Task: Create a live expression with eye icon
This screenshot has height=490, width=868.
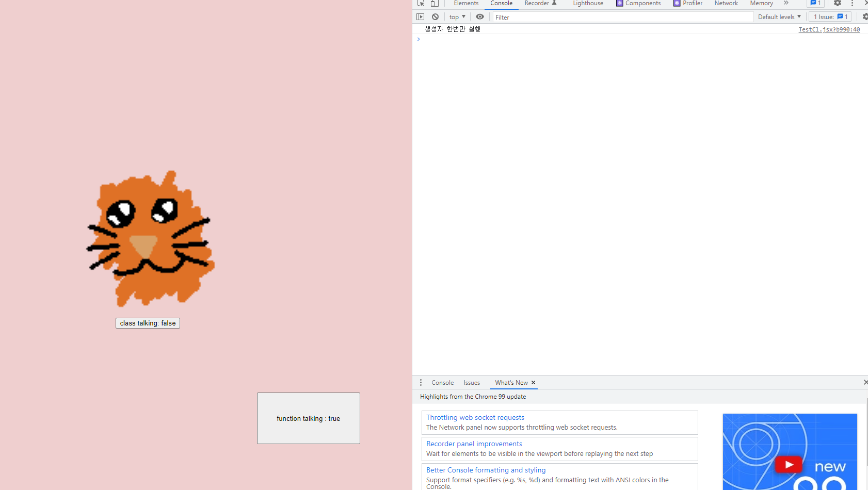Action: pos(480,17)
